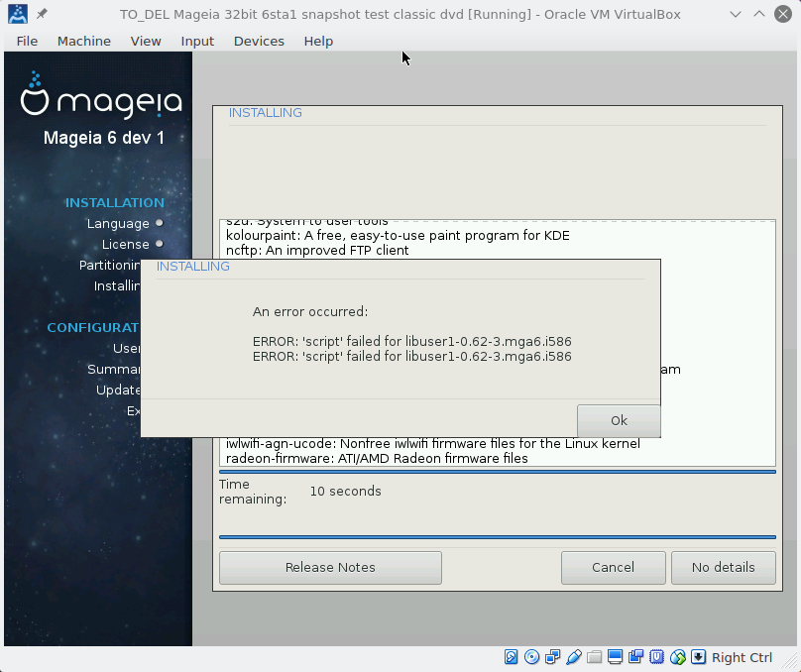Click the single-monitor display status icon

[x=615, y=657]
